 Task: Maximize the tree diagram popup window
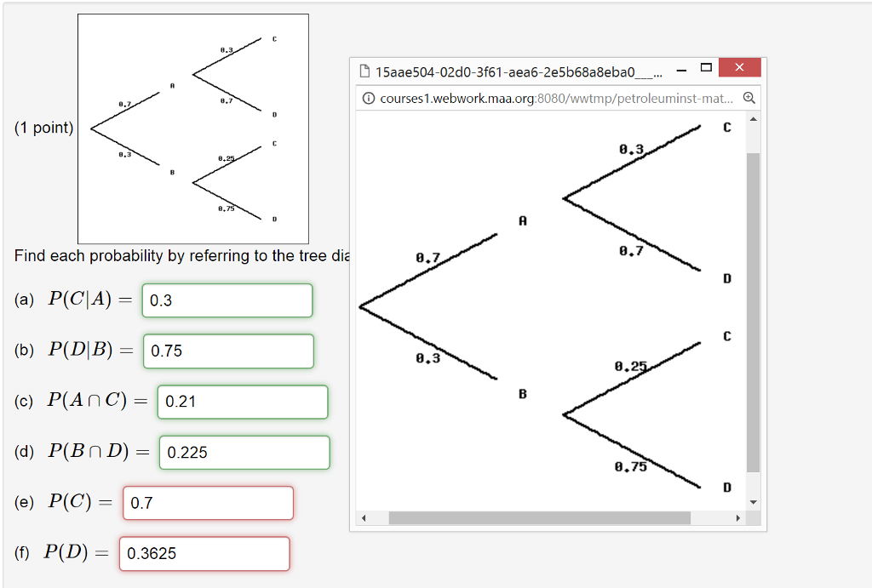click(x=705, y=67)
